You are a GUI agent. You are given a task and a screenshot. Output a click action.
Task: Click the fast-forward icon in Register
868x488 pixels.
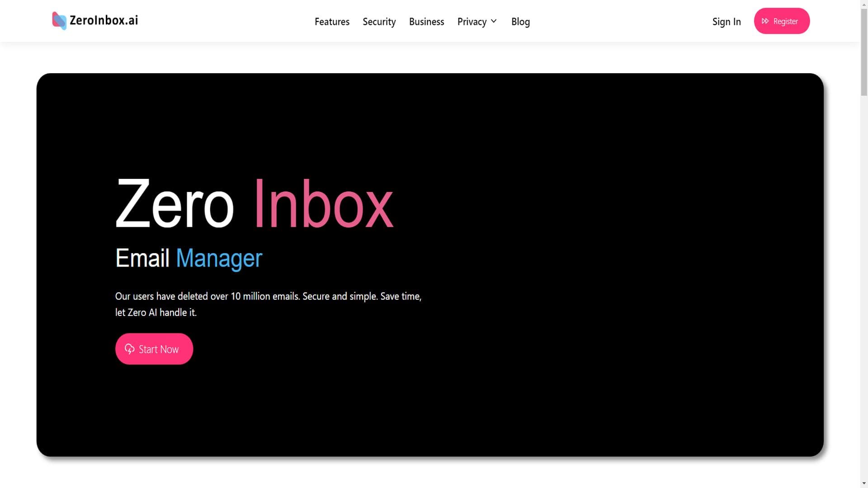[765, 21]
